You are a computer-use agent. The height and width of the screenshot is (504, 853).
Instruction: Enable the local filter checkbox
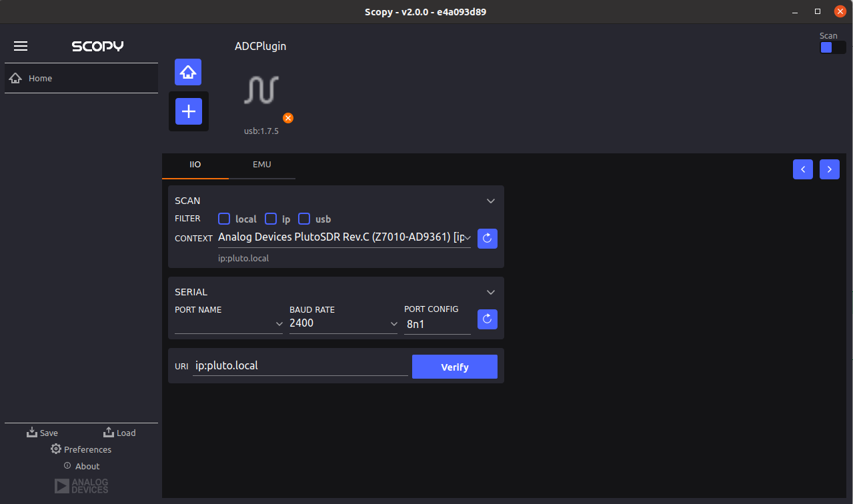tap(224, 219)
